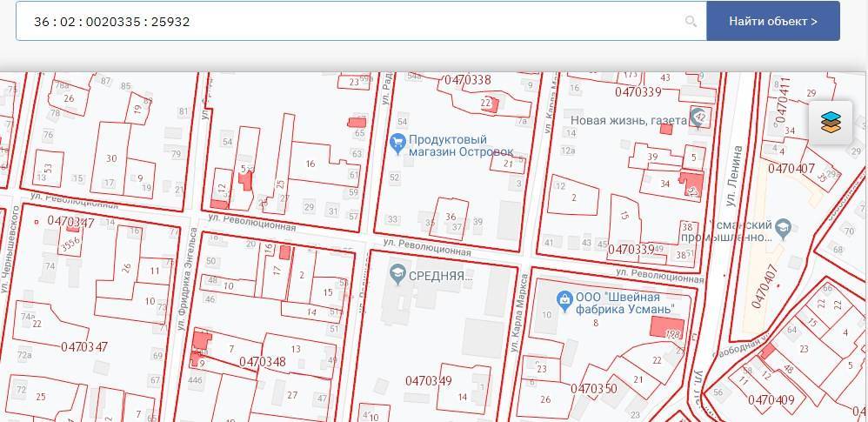Open the map layers switcher
This screenshot has width=868, height=422.
(x=831, y=123)
